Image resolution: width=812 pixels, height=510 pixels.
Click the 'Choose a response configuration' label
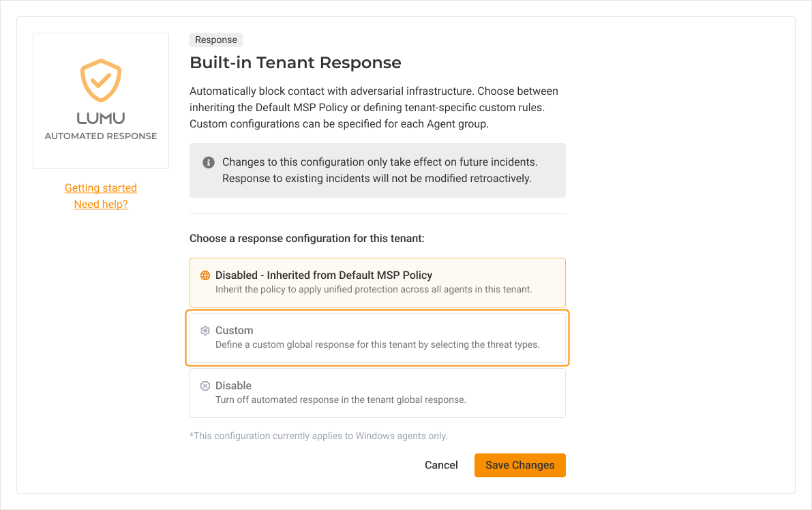coord(307,239)
